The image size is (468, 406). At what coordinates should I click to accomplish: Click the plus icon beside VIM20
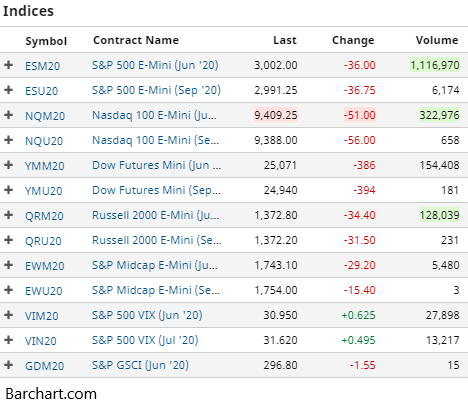click(9, 315)
